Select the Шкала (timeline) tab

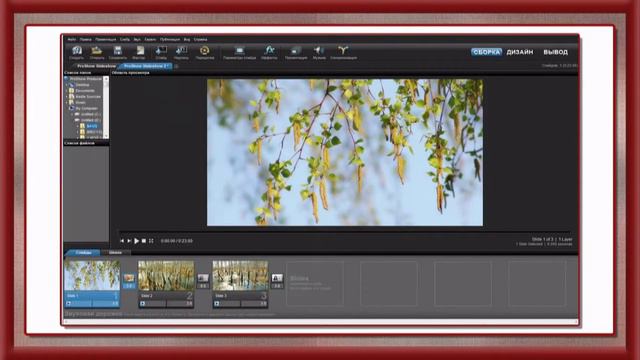pyautogui.click(x=116, y=253)
